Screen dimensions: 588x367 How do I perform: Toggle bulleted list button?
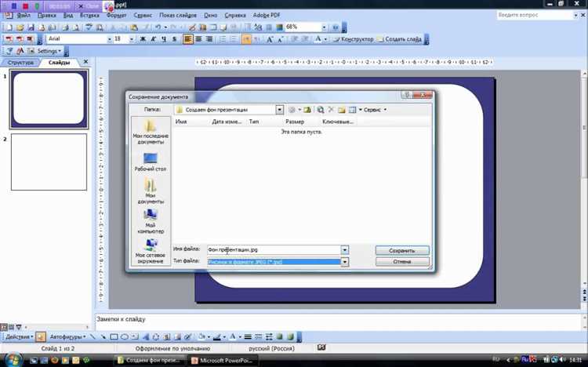point(234,39)
